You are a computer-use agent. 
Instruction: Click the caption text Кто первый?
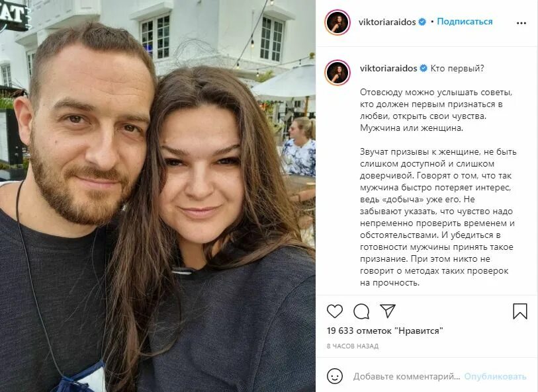click(x=457, y=68)
